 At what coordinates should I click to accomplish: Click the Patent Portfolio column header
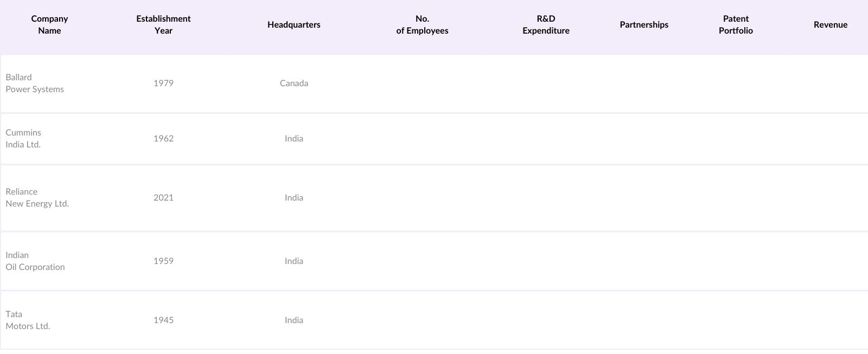[x=736, y=24]
